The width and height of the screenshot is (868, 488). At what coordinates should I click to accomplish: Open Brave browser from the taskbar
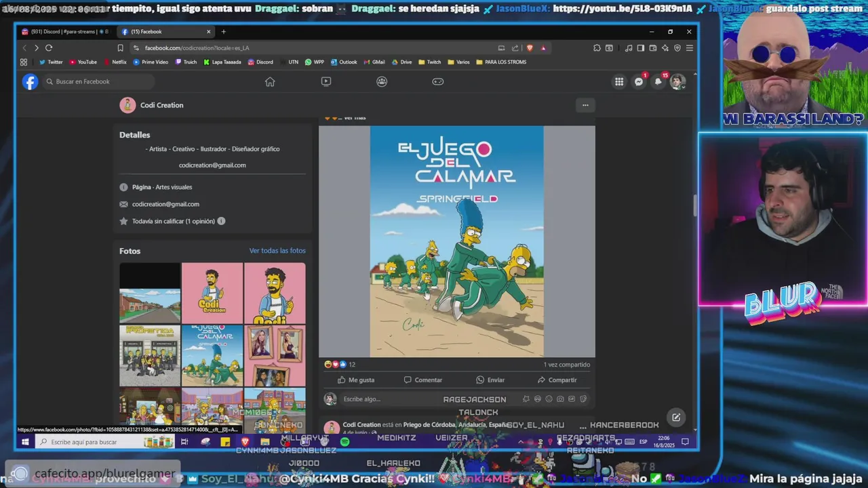click(x=245, y=442)
